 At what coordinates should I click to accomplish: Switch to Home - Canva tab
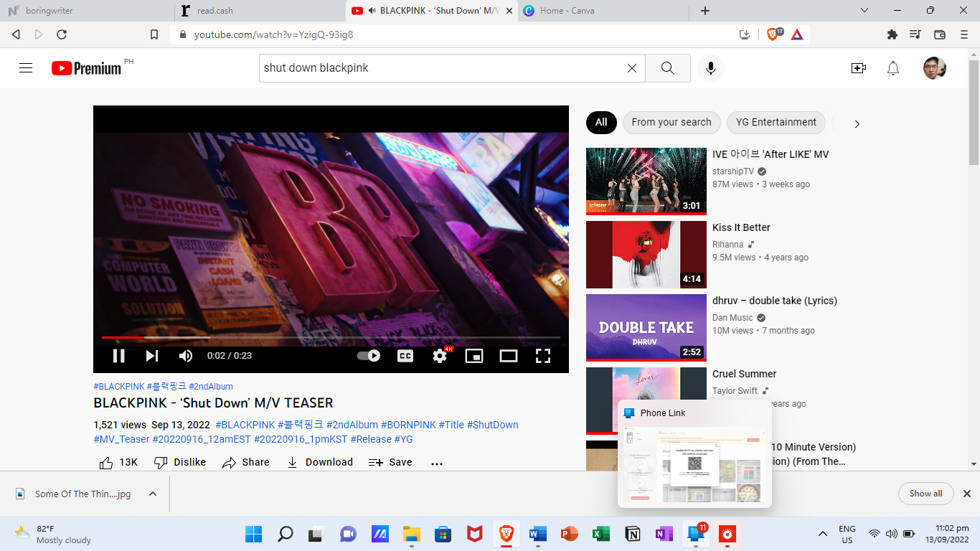point(604,11)
